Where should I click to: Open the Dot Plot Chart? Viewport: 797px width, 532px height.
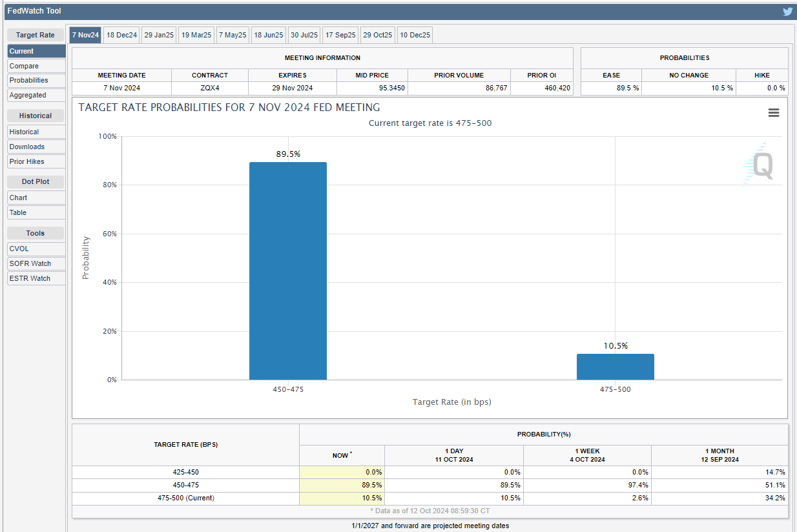[36, 198]
